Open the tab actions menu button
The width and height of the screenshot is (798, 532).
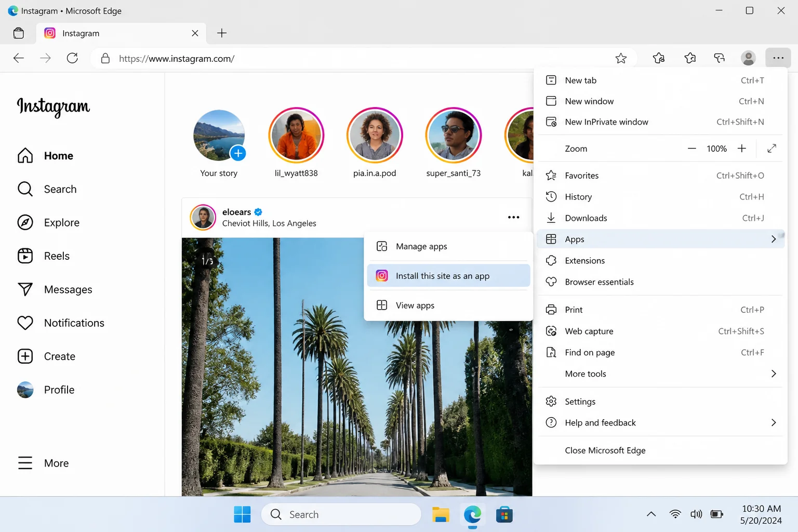pos(19,33)
